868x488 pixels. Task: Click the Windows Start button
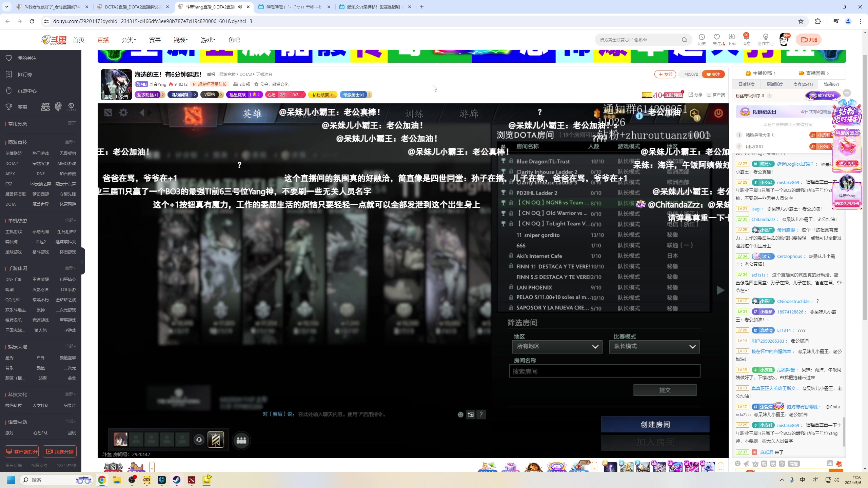tap(11, 480)
